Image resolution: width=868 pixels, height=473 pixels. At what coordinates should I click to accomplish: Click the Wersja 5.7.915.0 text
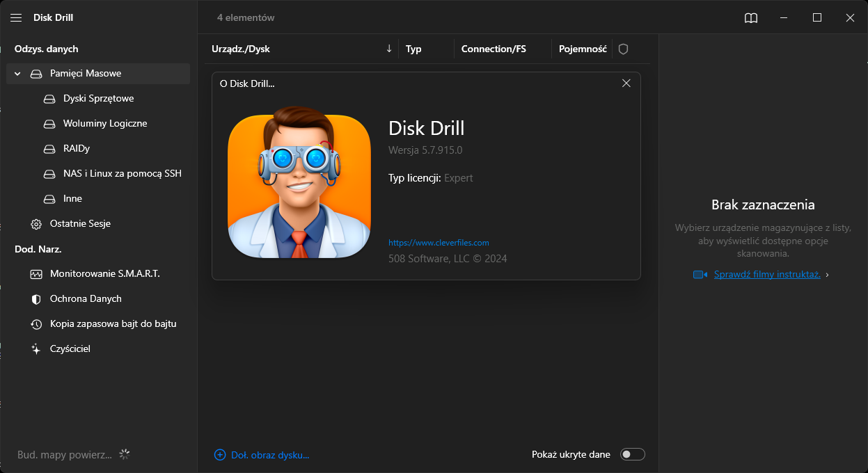[425, 150]
